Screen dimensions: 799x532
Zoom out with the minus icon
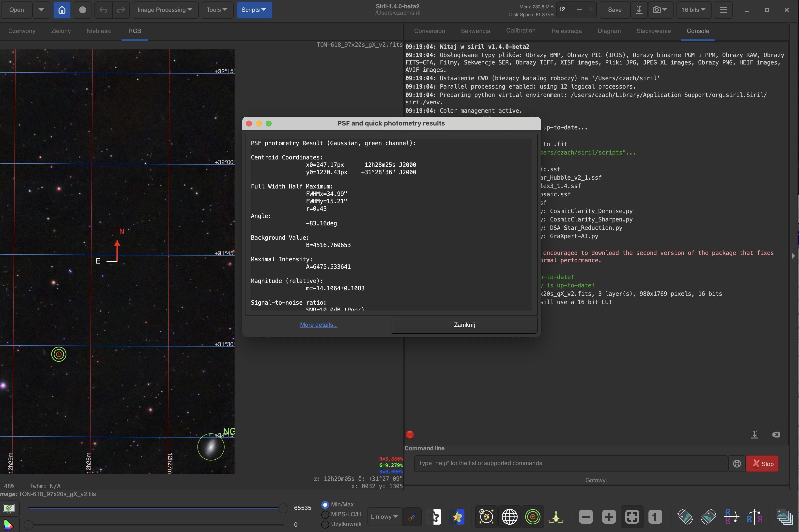tap(586, 517)
